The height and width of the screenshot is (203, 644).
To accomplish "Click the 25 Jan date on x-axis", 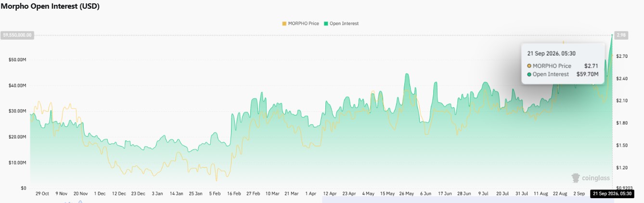I will [195, 193].
